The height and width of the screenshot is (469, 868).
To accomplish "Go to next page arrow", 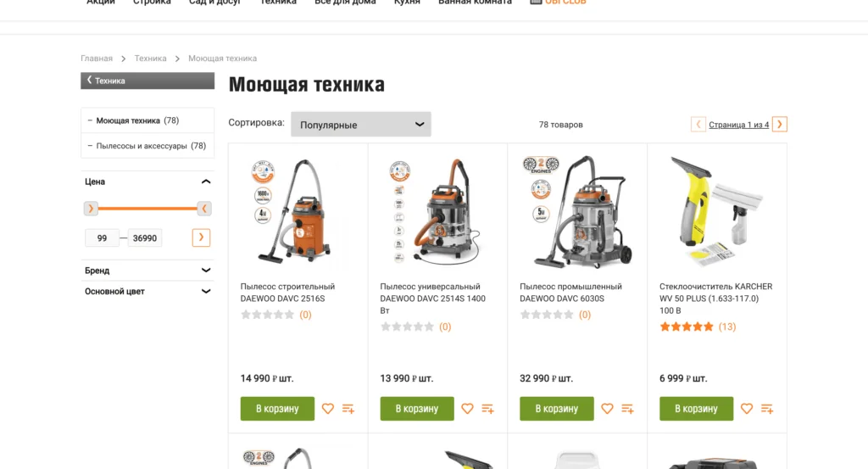I will pos(780,124).
